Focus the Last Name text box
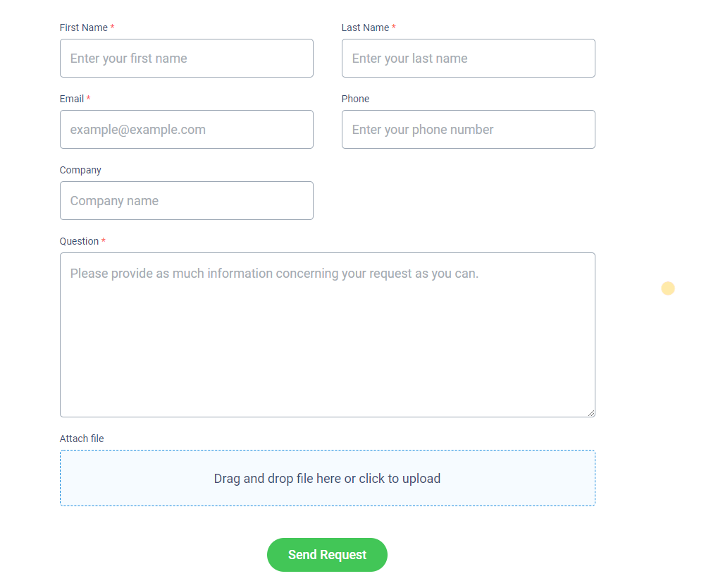 (468, 59)
